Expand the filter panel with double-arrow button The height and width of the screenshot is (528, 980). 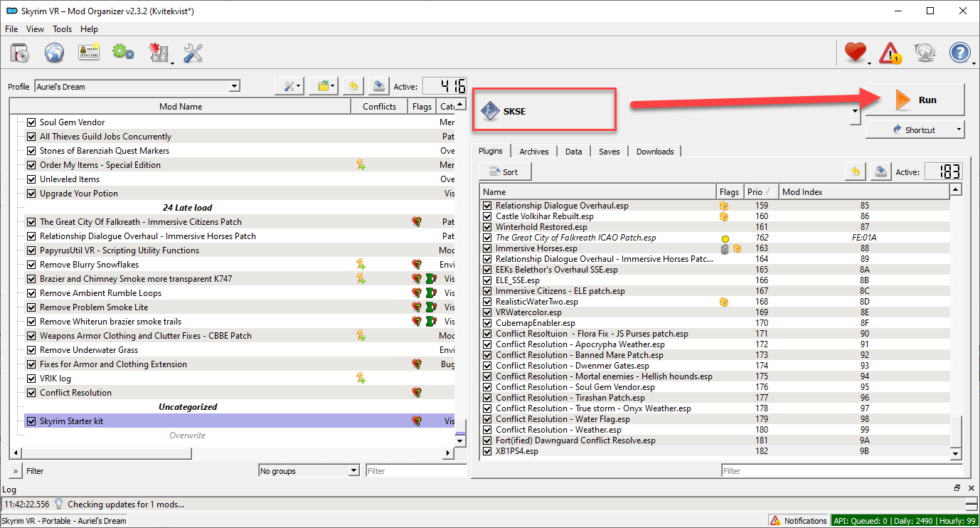click(15, 470)
